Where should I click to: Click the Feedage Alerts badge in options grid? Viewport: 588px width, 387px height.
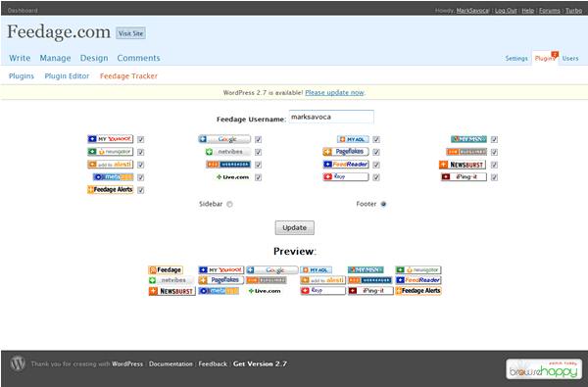pyautogui.click(x=110, y=190)
